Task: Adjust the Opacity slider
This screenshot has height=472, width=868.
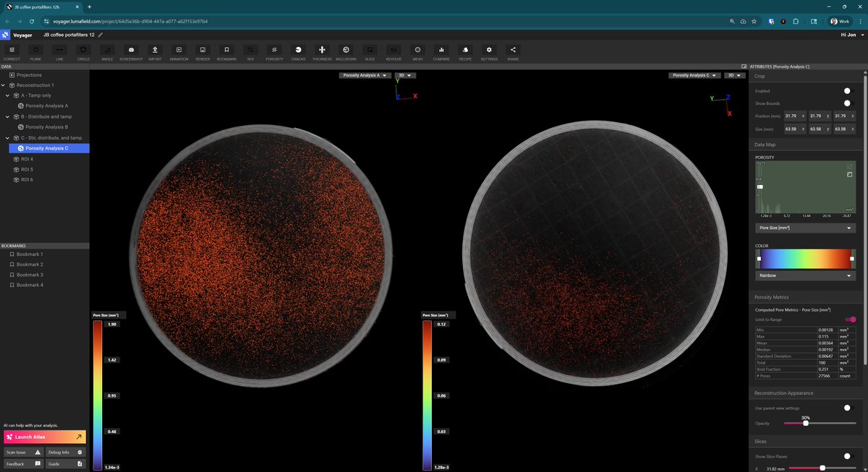Action: pyautogui.click(x=805, y=422)
